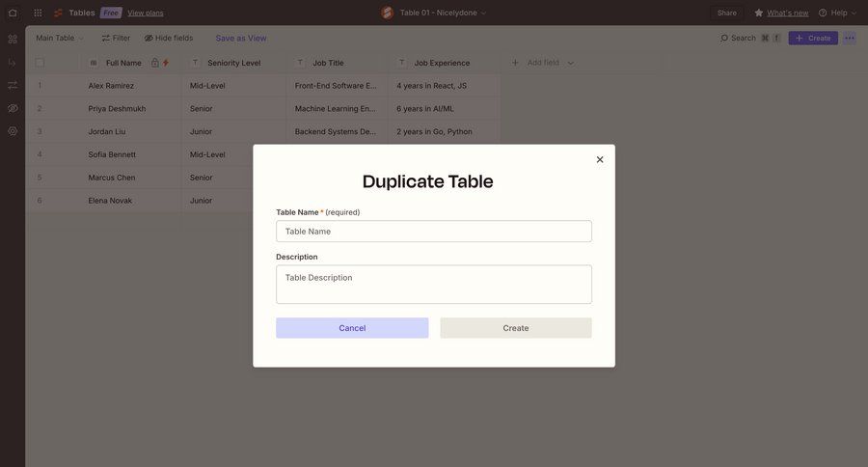Click the Tables logo icon
The image size is (868, 467).
point(58,13)
